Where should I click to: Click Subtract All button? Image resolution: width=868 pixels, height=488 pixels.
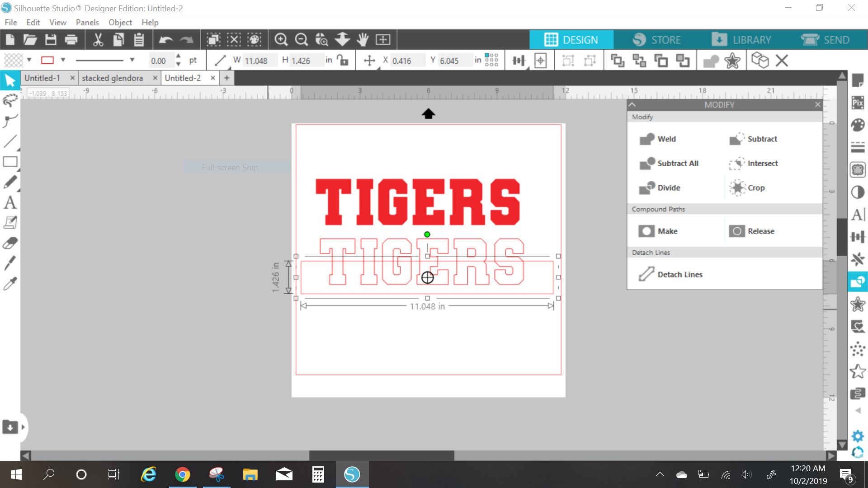(x=669, y=163)
